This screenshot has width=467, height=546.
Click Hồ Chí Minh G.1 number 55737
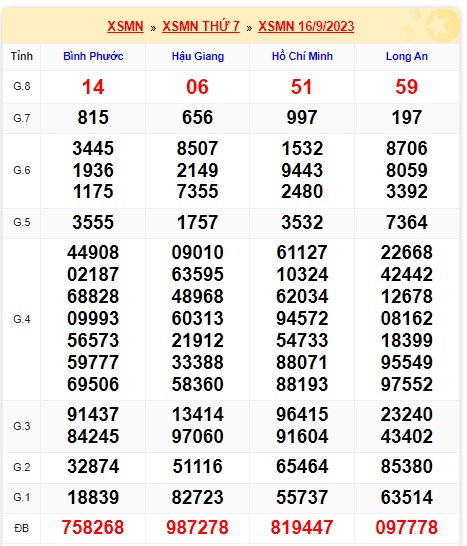pos(302,497)
